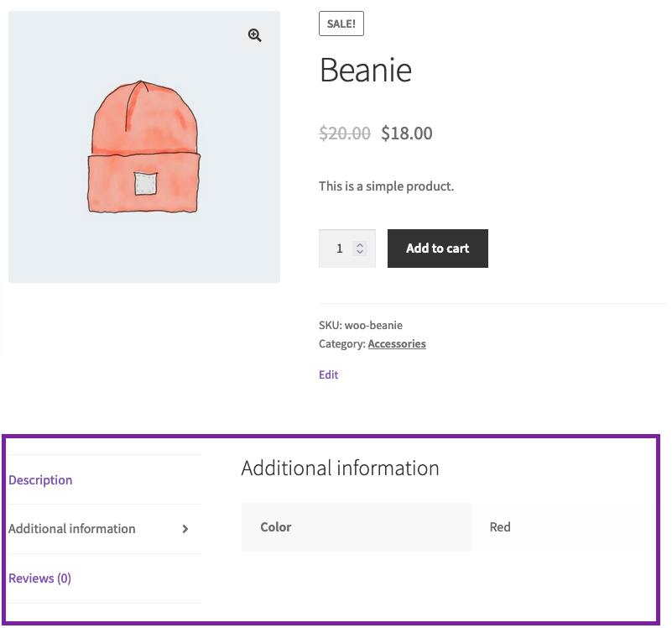Switch to the Description tab

(x=39, y=479)
